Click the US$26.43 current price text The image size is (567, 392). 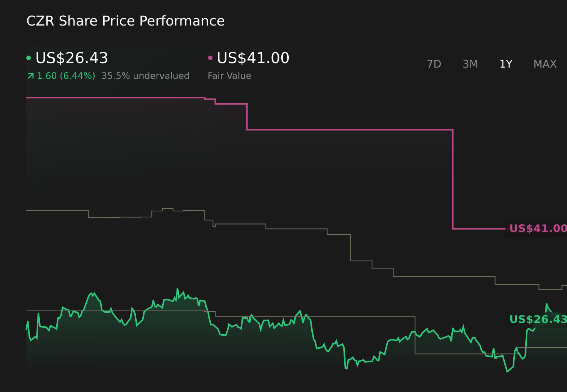pyautogui.click(x=71, y=58)
